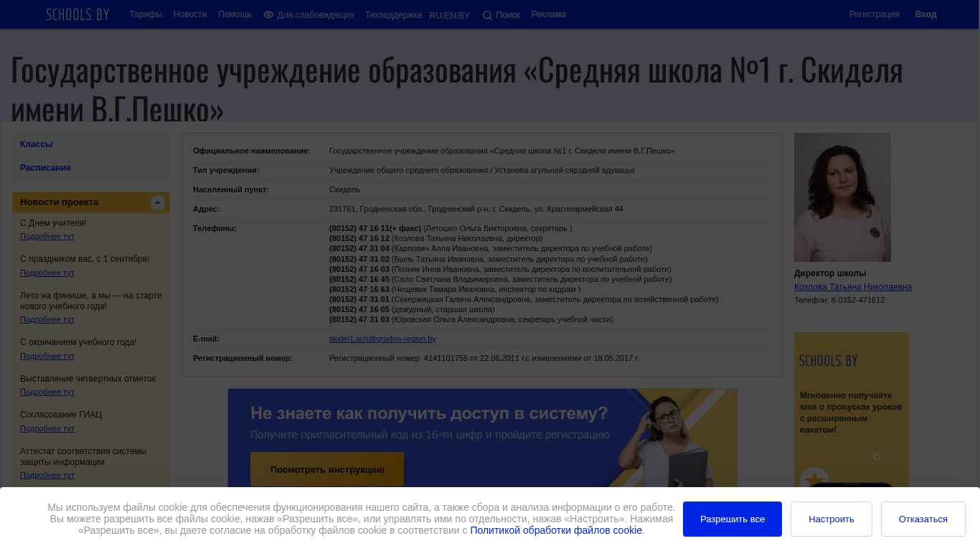This screenshot has width=980, height=551.
Task: Click Настроить cookie button
Action: click(x=831, y=519)
